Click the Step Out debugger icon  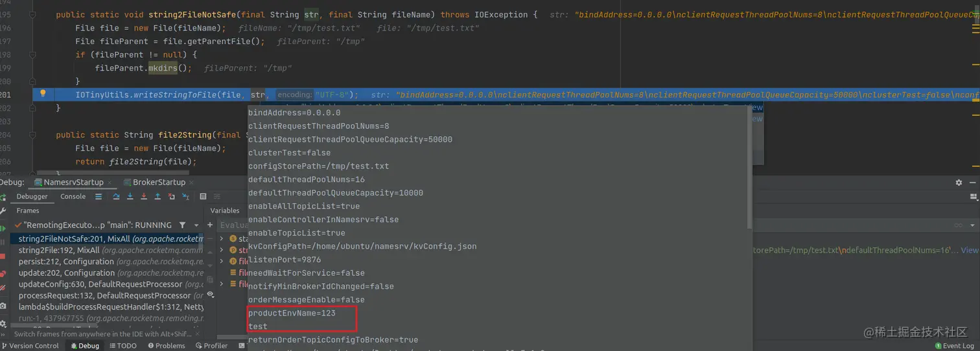(157, 196)
